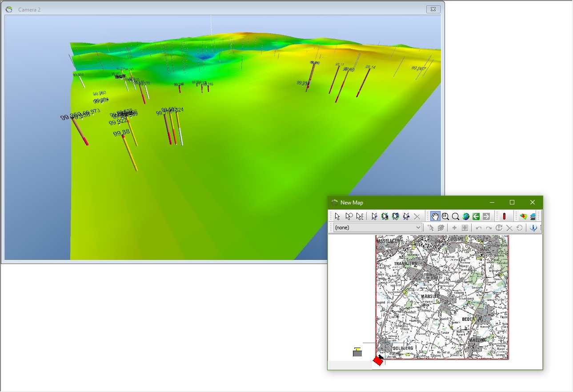Click the add point pointer icon

[430, 228]
